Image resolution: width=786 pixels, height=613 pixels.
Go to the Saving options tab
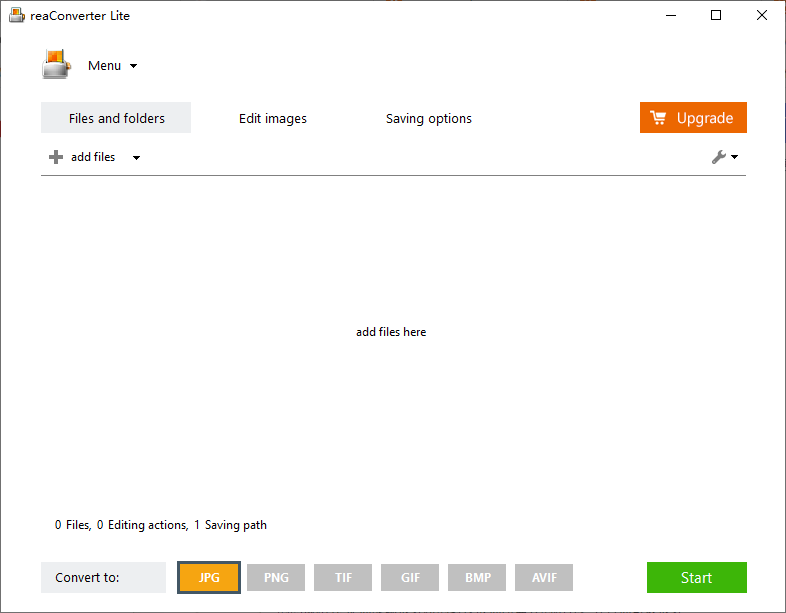[429, 118]
